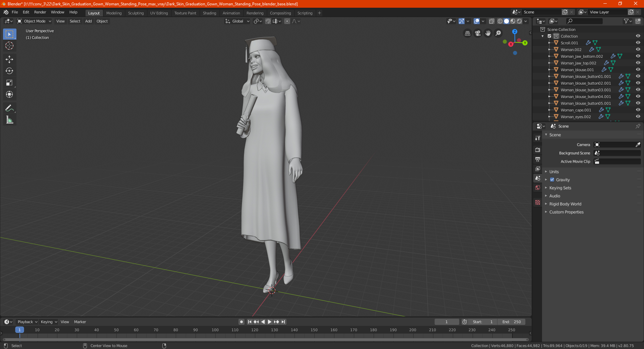Activate the 3D Cursor tool
The height and width of the screenshot is (349, 644).
(9, 46)
